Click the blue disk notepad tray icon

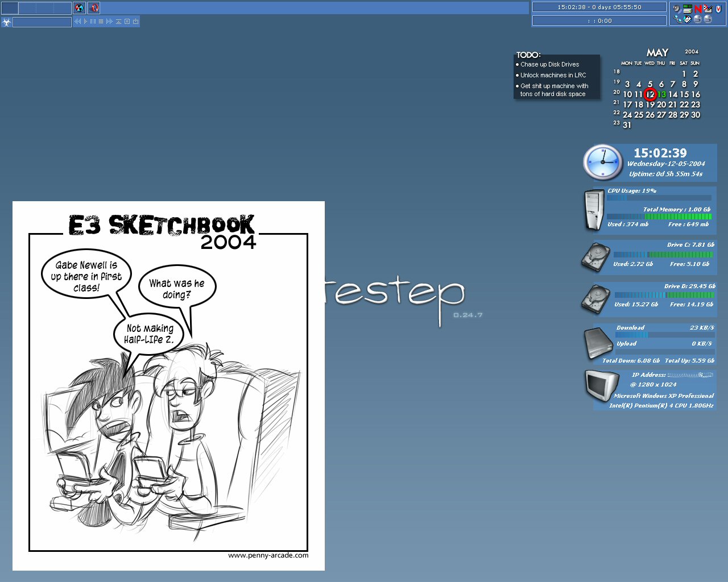pos(688,19)
